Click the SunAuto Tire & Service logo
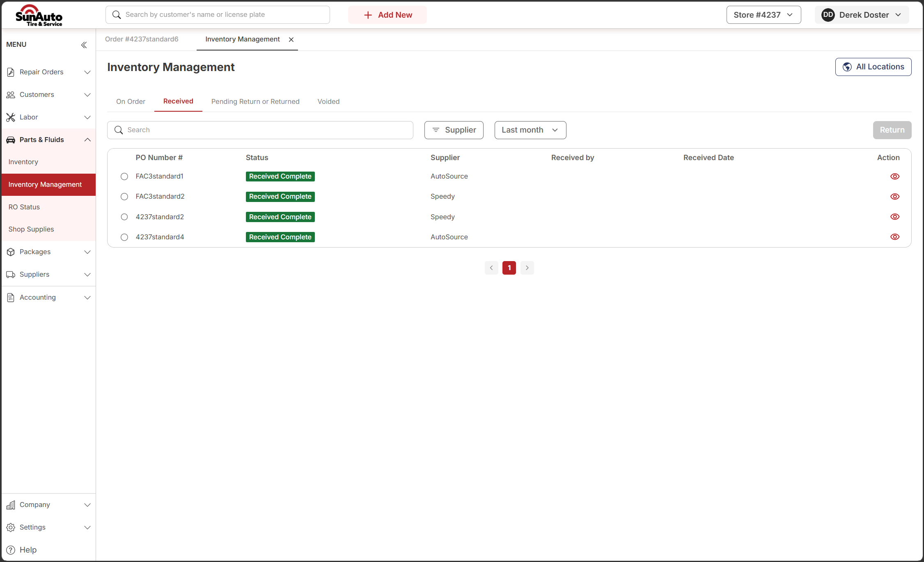924x562 pixels. tap(39, 15)
